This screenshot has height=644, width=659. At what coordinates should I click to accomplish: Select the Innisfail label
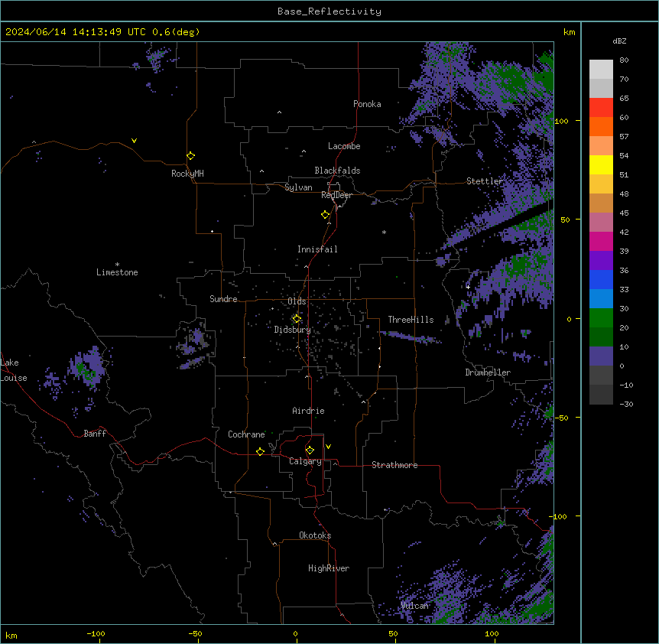coord(317,249)
